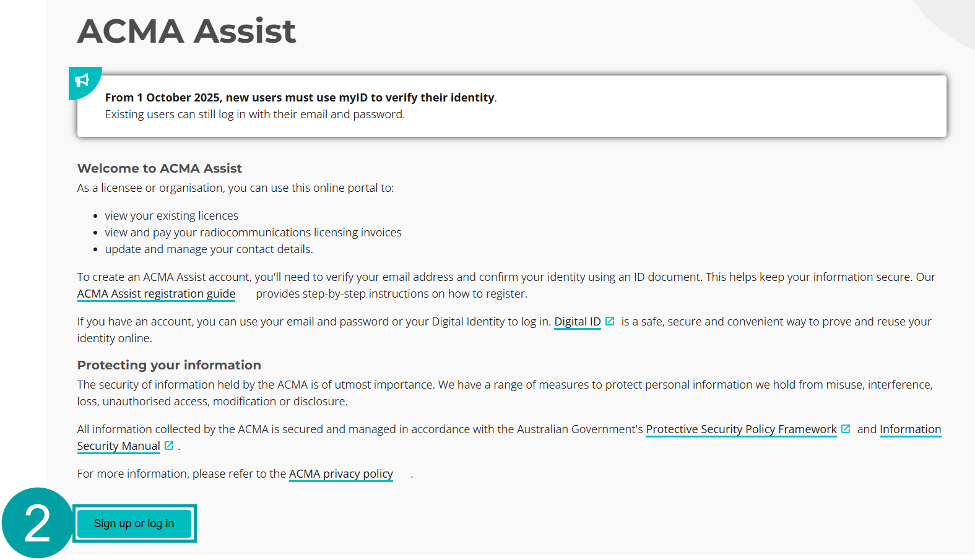Click the myID announcement banner
The height and width of the screenshot is (560, 975).
[511, 106]
